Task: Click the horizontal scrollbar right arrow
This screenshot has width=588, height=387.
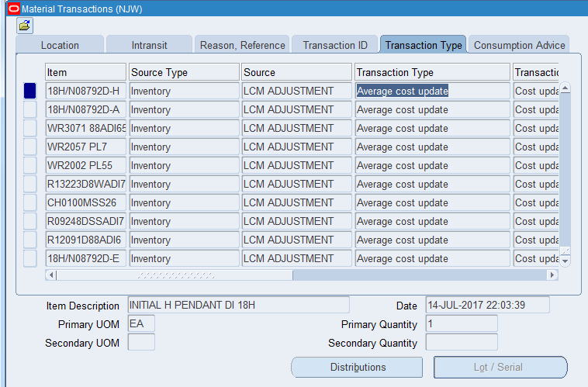Action: [x=552, y=275]
